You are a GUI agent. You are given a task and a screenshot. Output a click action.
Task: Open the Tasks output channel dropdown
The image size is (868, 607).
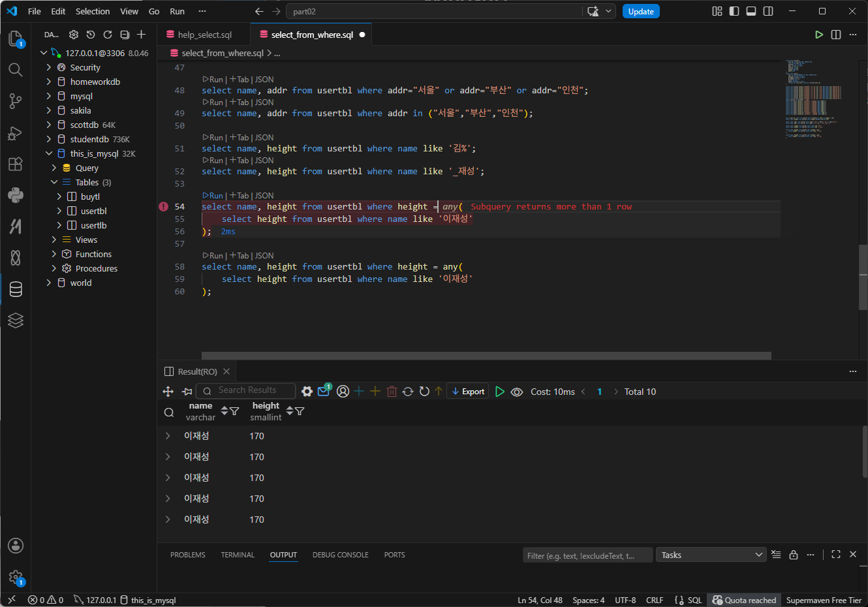pyautogui.click(x=711, y=555)
